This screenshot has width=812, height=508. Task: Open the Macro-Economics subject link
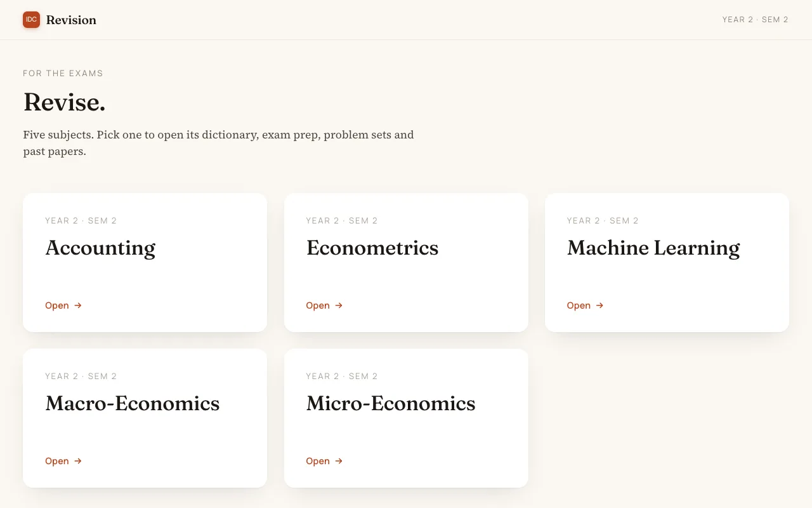[145, 418]
